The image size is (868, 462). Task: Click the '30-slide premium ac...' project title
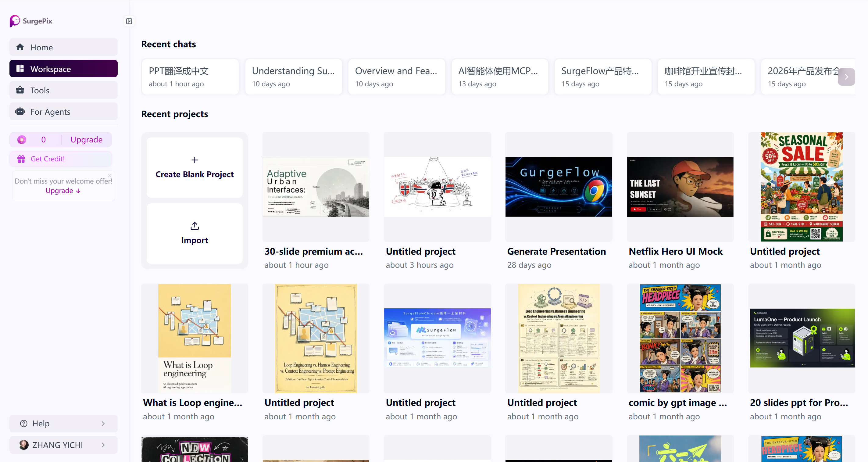(313, 251)
